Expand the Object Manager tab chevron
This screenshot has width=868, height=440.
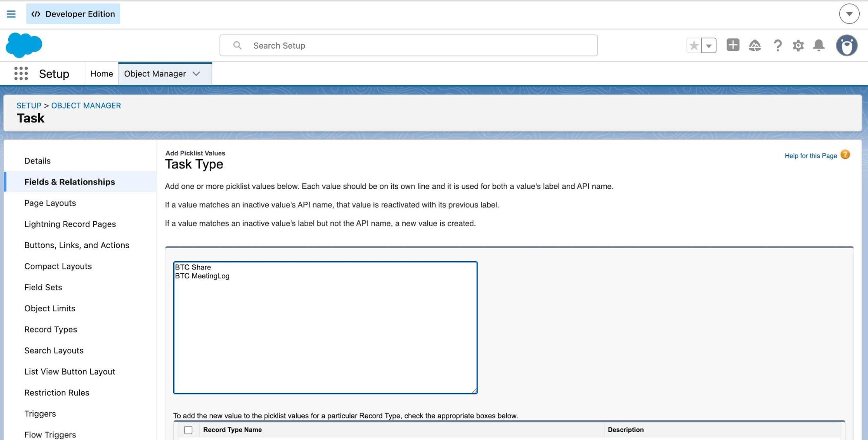point(196,74)
